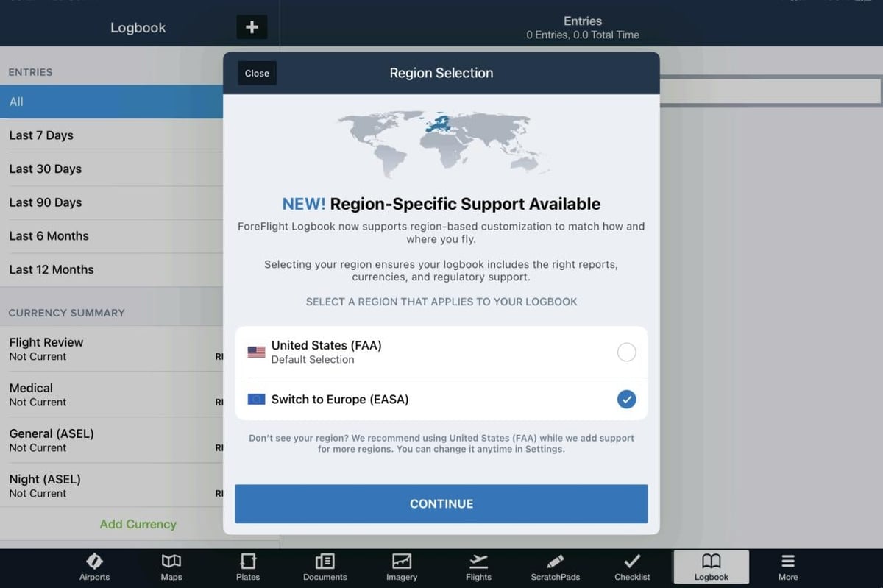This screenshot has height=588, width=883.
Task: Show entries from Last 12 Months
Action: tap(110, 270)
